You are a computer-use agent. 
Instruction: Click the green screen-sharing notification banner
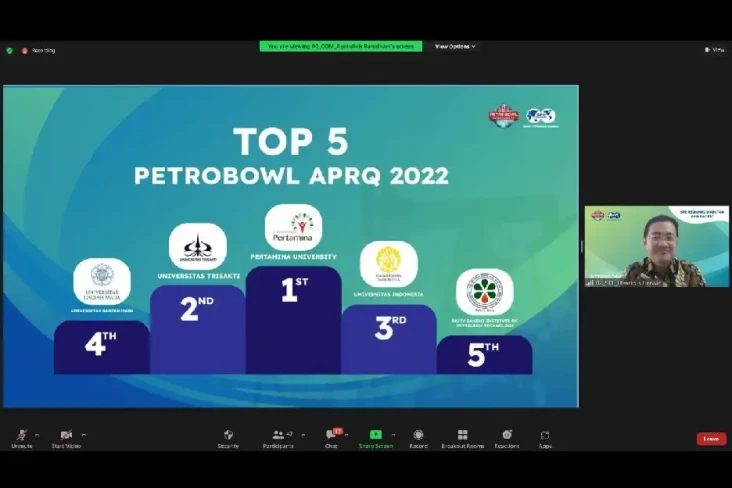click(341, 46)
